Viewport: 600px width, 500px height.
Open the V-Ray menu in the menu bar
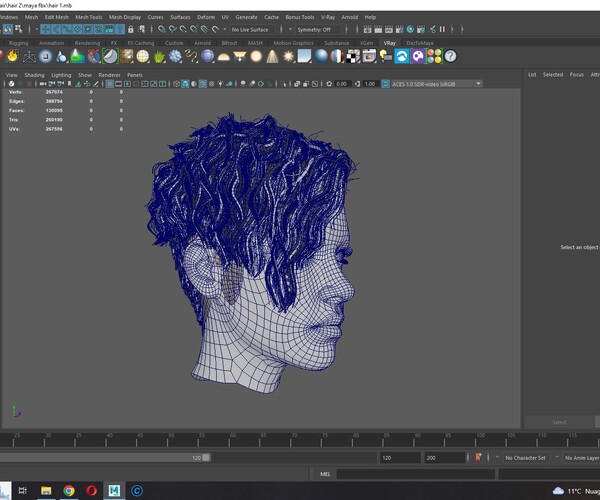point(328,17)
